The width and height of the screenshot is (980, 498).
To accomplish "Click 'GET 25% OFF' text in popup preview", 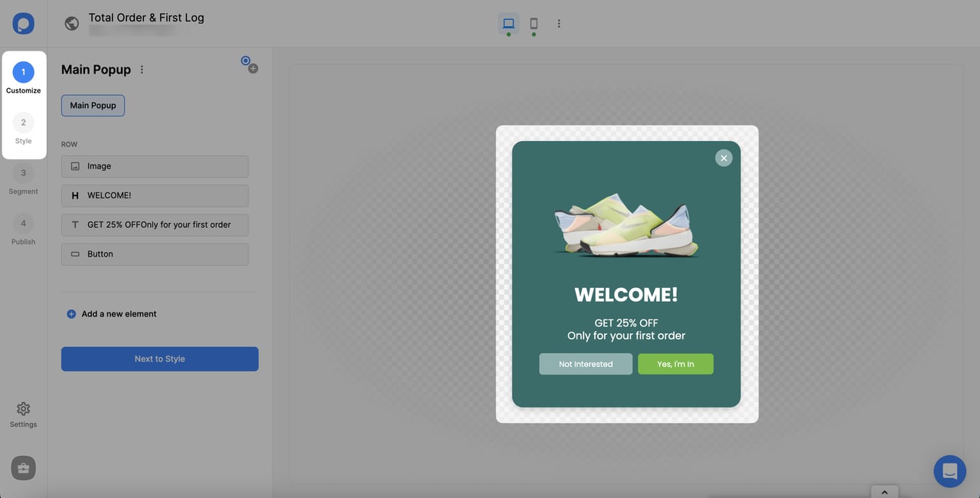I will tap(626, 323).
